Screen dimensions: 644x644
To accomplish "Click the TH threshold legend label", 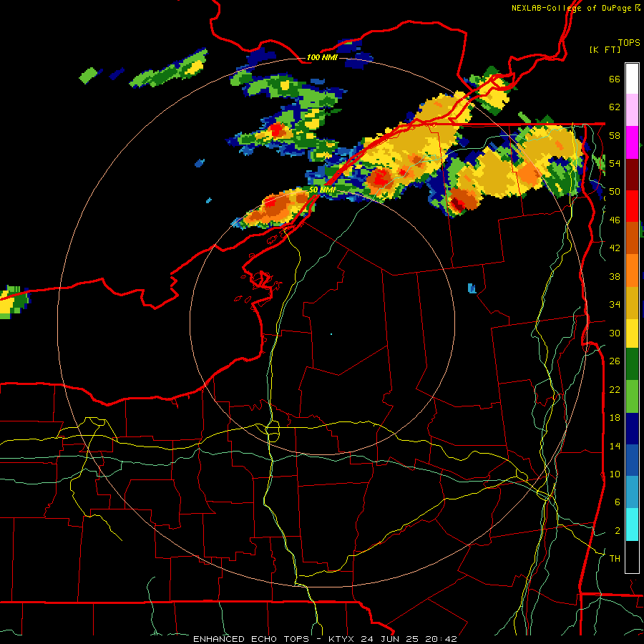I will pos(615,559).
